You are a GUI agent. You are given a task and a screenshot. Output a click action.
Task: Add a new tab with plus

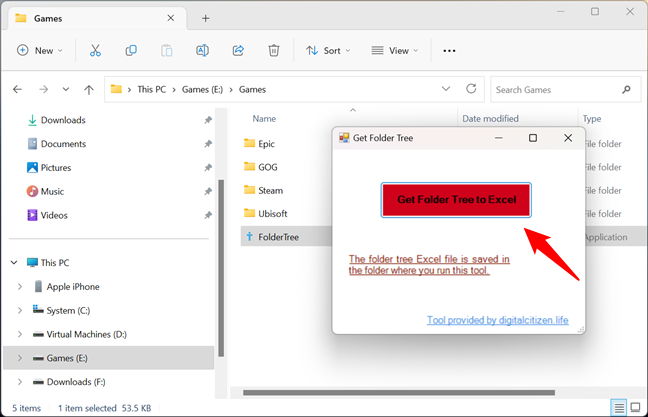pos(205,18)
